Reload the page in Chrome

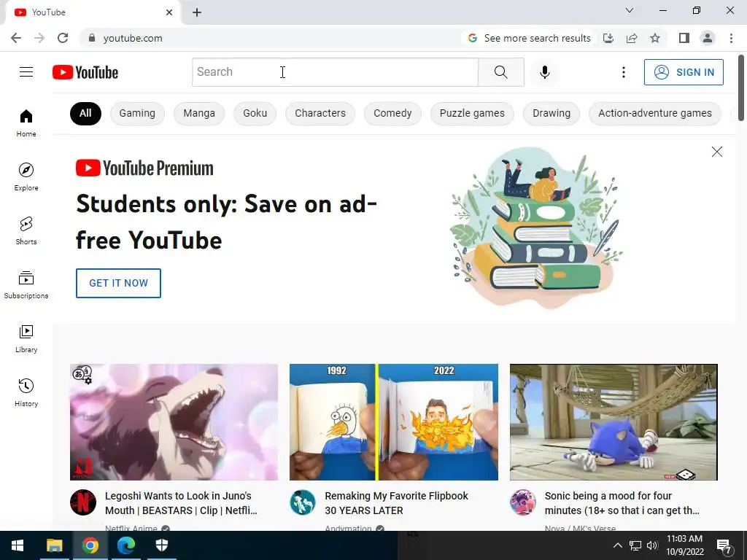click(63, 38)
